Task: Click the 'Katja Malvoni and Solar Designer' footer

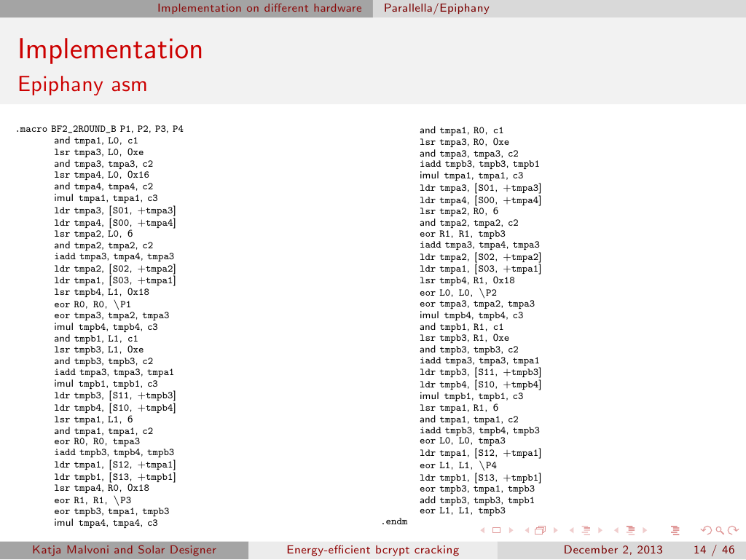Action: (x=124, y=550)
